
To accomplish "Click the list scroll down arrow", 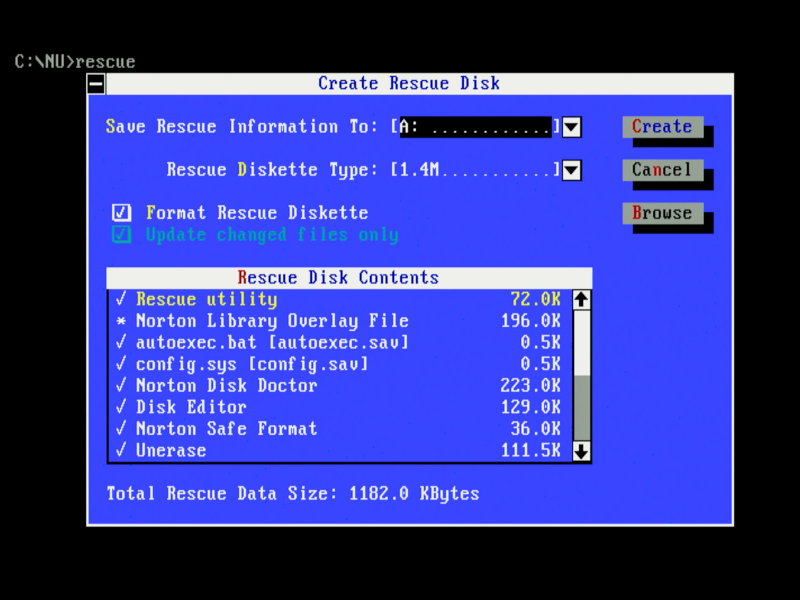I will click(582, 451).
